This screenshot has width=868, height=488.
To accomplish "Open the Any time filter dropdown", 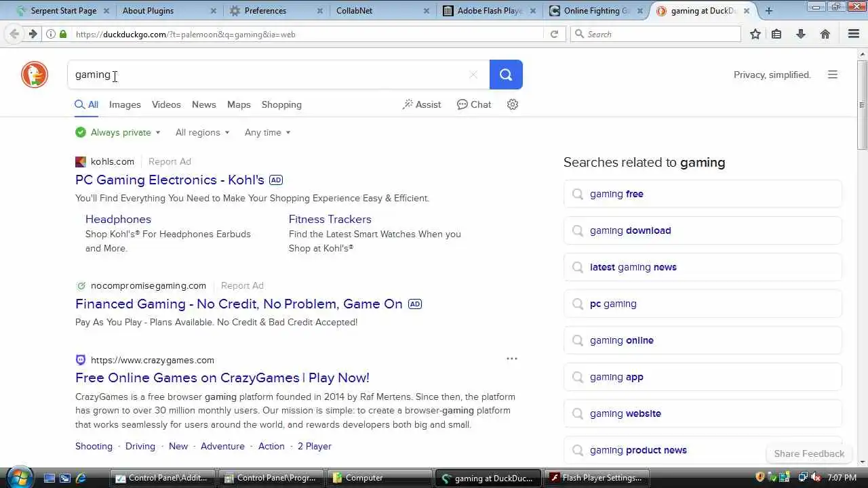I will coord(268,132).
